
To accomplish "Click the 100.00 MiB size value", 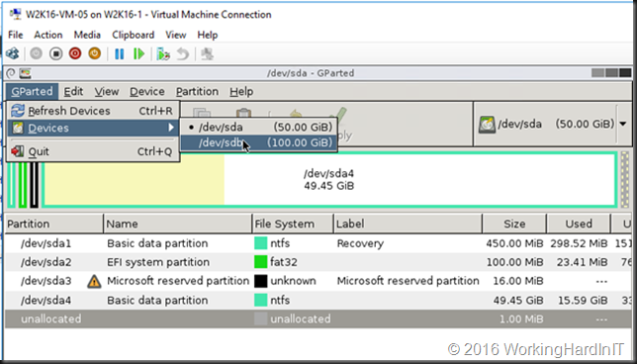I will [514, 262].
